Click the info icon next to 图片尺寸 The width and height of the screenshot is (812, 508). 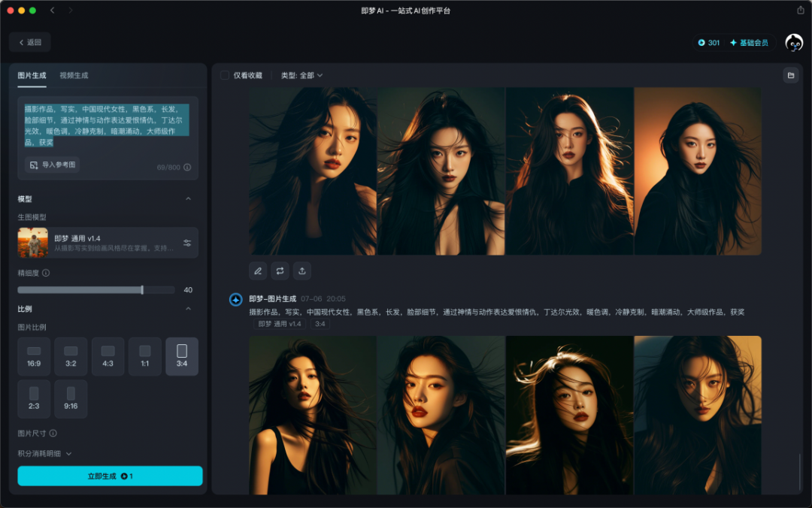tap(53, 433)
